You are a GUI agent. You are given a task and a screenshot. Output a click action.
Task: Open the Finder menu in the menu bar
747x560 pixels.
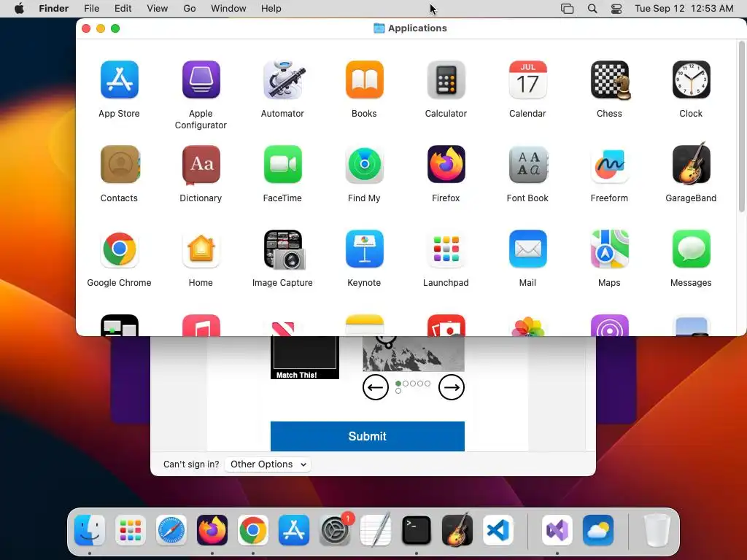54,9
